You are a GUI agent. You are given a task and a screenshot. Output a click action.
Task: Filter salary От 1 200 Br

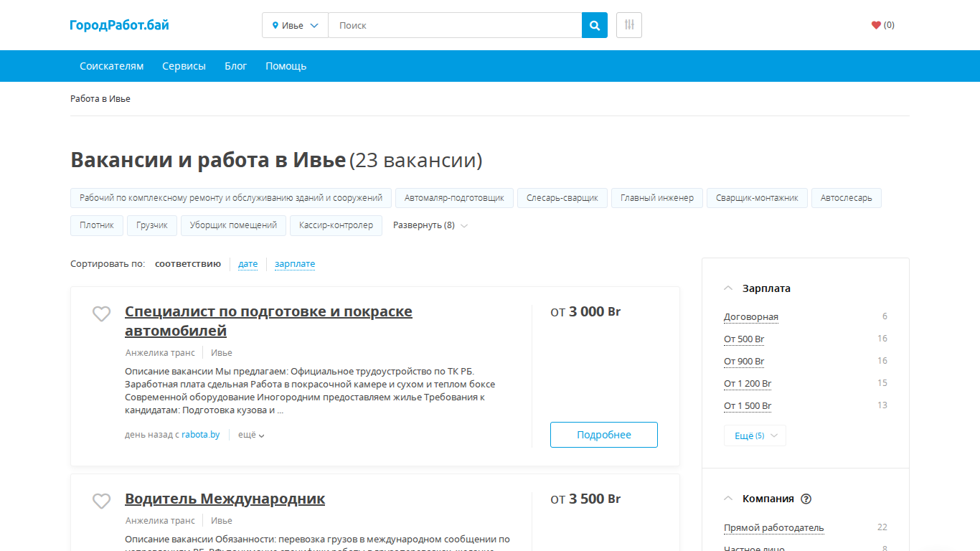748,383
